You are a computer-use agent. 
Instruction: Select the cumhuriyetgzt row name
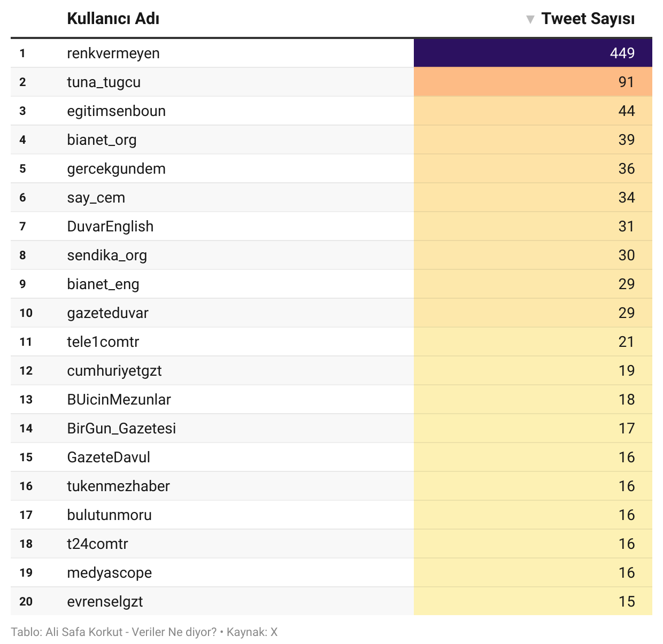pos(114,371)
